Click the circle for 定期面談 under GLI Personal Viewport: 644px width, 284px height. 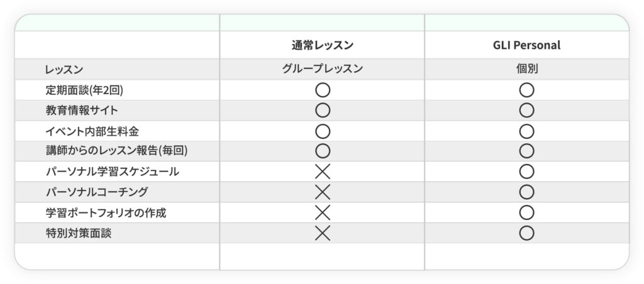click(x=526, y=90)
